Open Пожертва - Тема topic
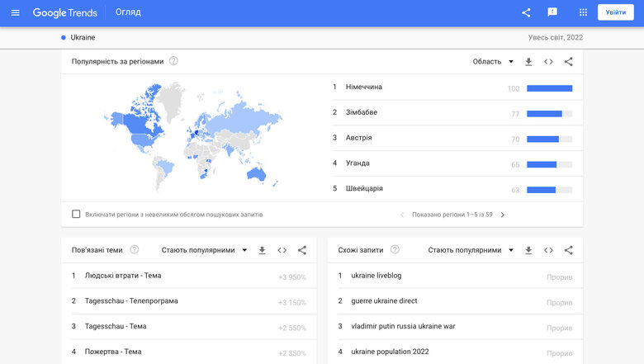This screenshot has width=644, height=364. (113, 352)
